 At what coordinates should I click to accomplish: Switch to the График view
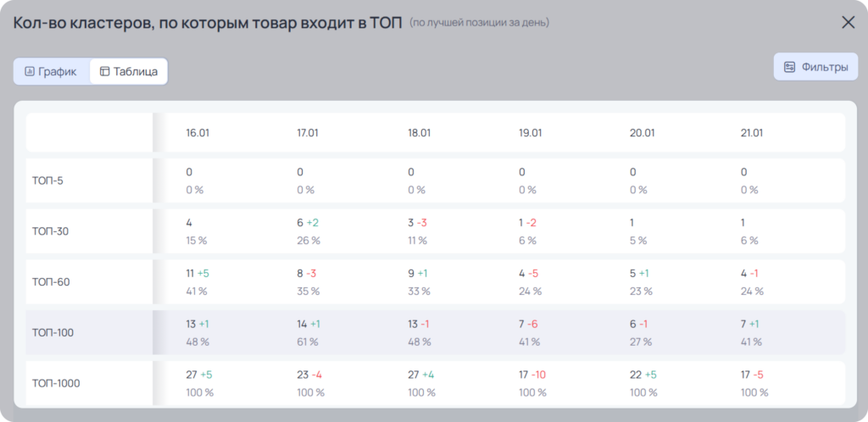tap(52, 71)
